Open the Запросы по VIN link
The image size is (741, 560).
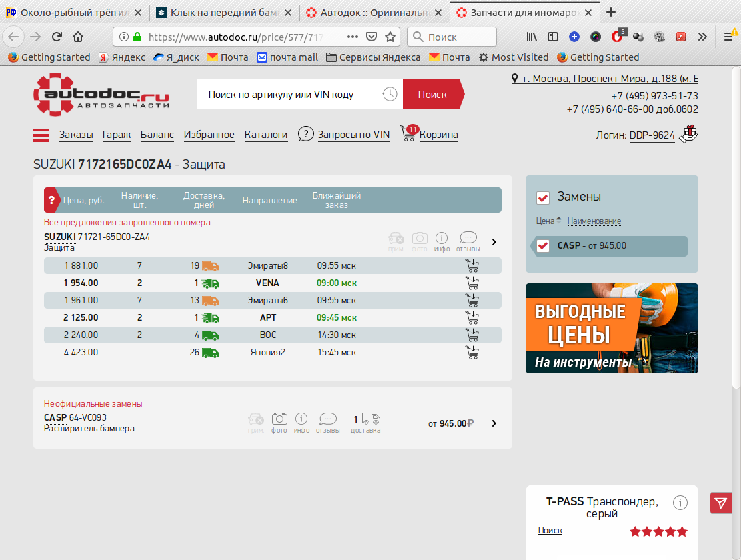pos(353,135)
